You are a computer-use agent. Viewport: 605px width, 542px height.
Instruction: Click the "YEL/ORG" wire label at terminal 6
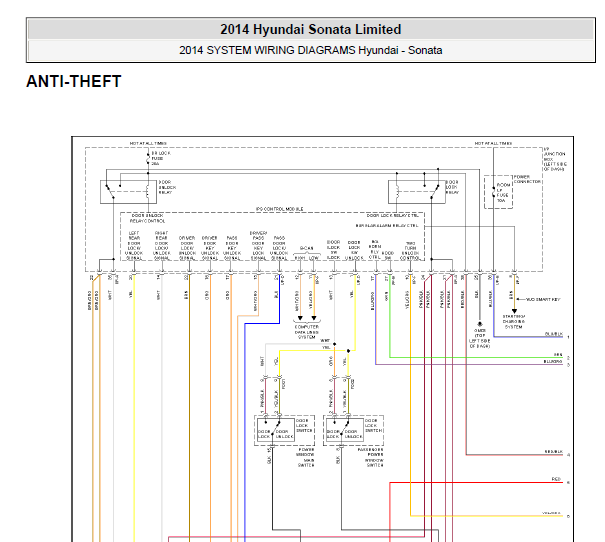(551, 513)
